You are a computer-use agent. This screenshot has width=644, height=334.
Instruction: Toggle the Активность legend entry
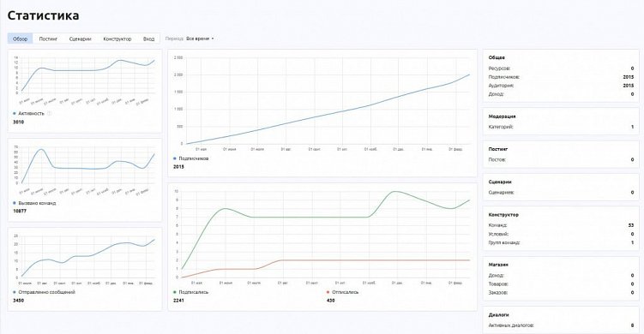point(28,113)
